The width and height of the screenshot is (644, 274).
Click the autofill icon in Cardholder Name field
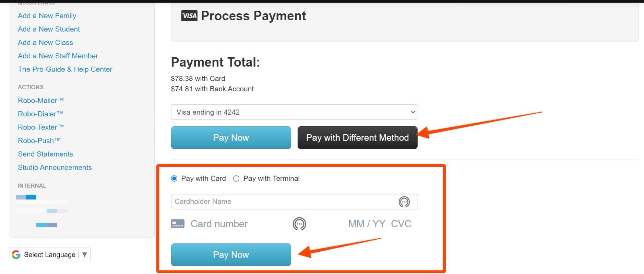pos(404,202)
